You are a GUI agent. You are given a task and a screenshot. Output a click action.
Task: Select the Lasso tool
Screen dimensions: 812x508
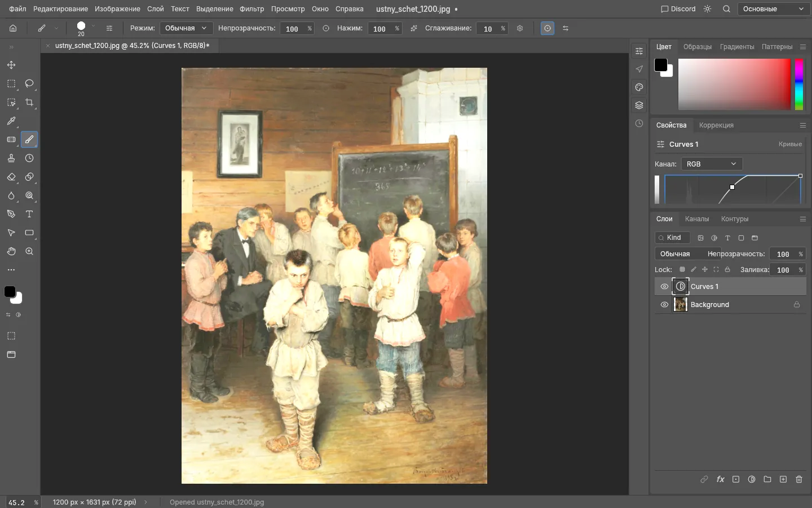click(x=29, y=84)
